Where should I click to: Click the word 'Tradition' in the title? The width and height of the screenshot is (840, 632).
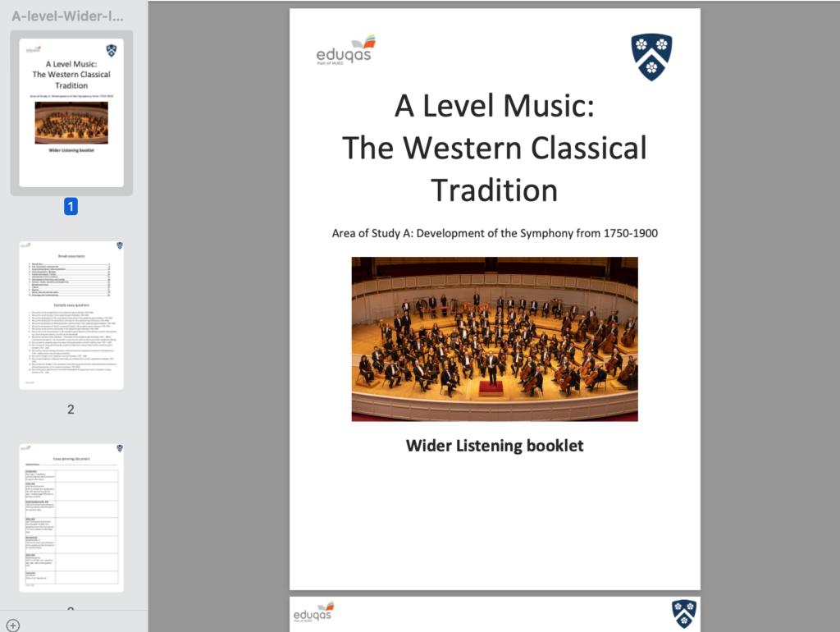(x=494, y=190)
